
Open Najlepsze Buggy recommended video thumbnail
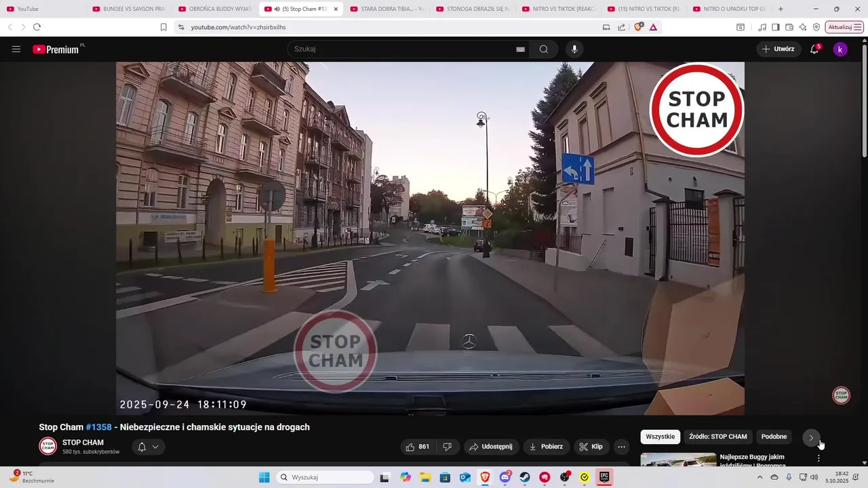click(x=678, y=460)
